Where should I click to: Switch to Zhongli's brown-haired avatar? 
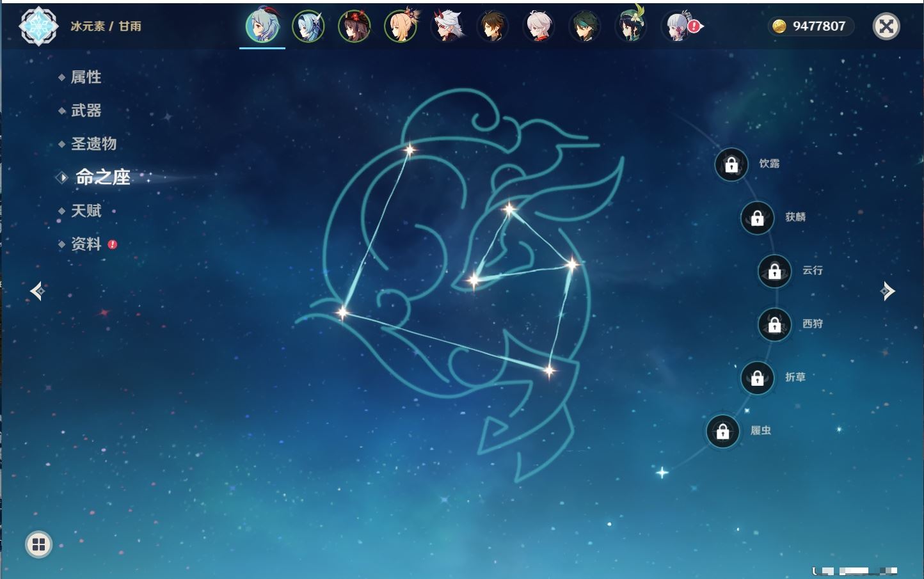point(493,26)
